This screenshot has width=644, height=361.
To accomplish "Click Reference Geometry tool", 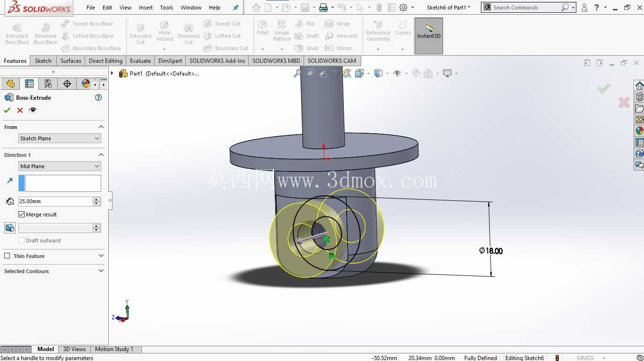I will 378,31.
